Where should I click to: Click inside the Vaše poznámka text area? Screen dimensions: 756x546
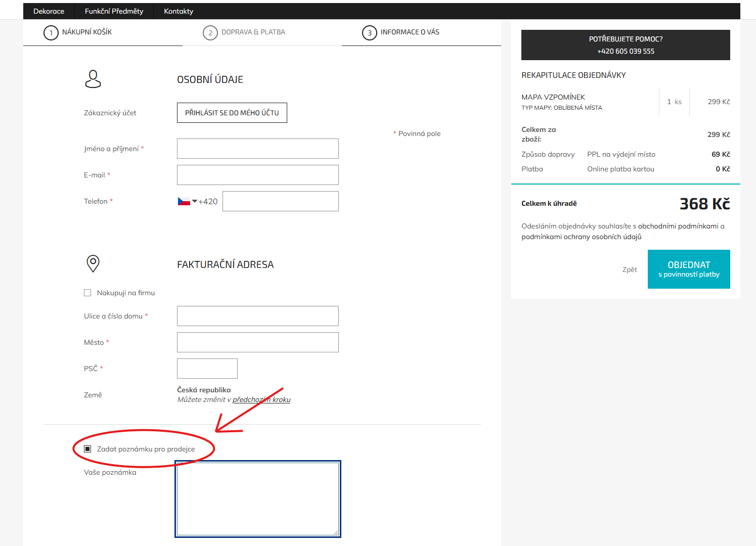click(x=258, y=499)
